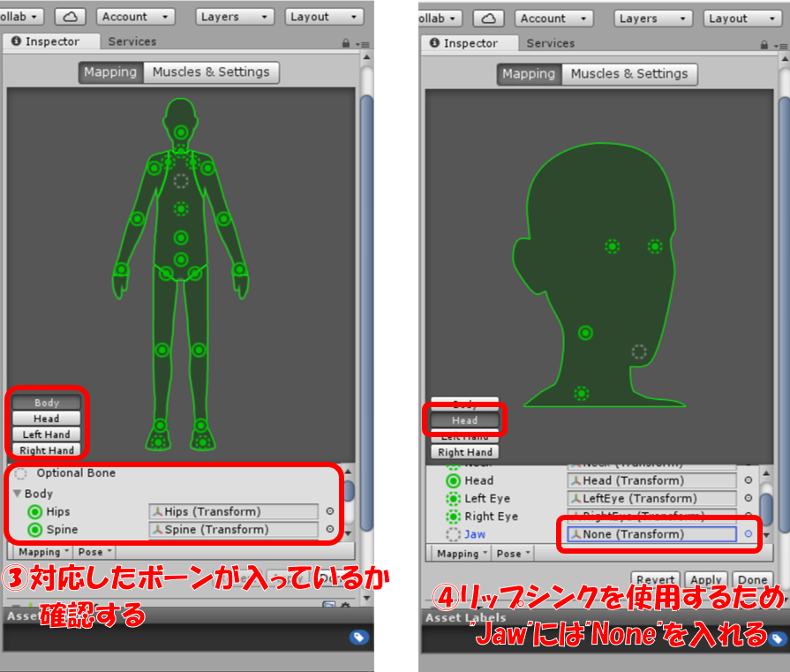The width and height of the screenshot is (790, 672).
Task: Toggle Right Hand view in the head avatar panel
Action: tap(465, 452)
